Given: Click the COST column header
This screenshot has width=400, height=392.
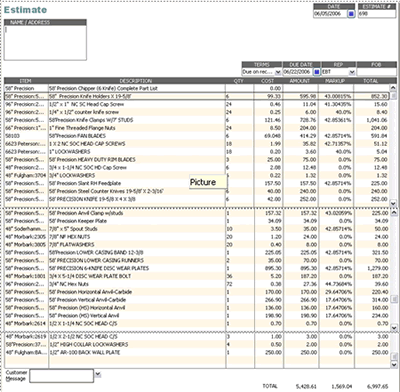Looking at the screenshot, I should point(268,81).
